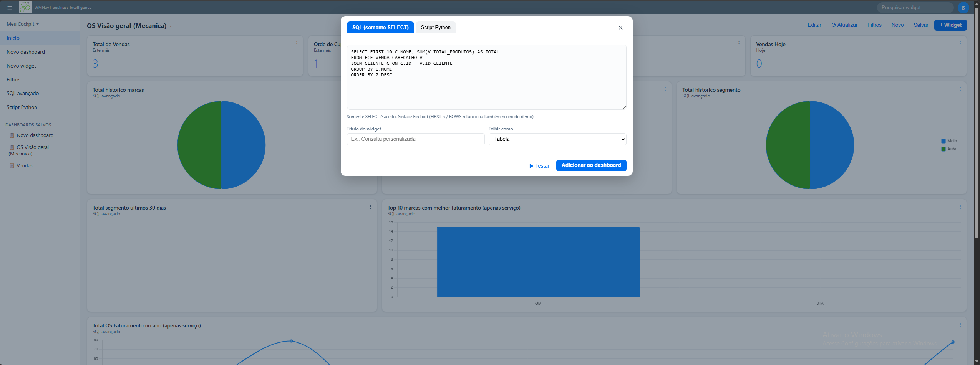Screen dimensions: 980x365
Task: Switch to Script Python tab
Action: tap(436, 27)
